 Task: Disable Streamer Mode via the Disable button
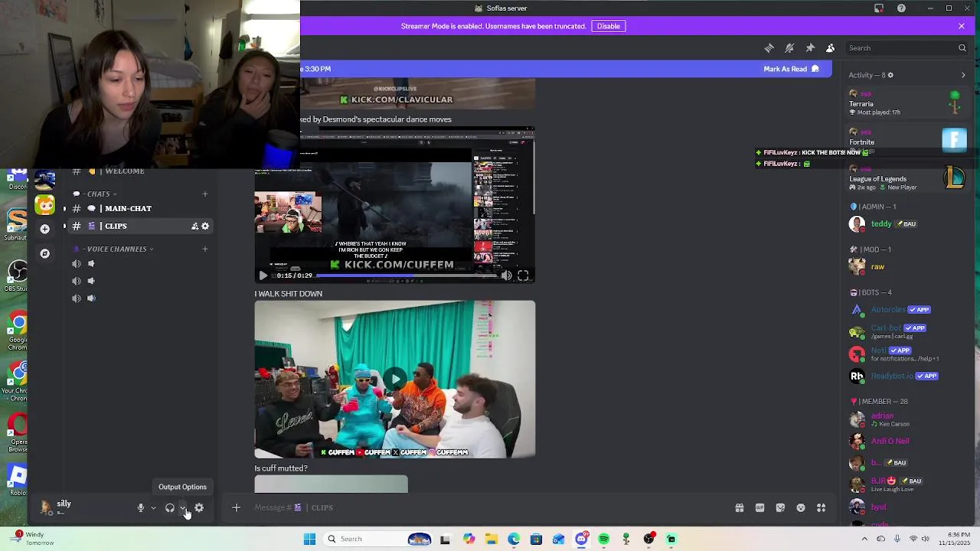point(608,26)
